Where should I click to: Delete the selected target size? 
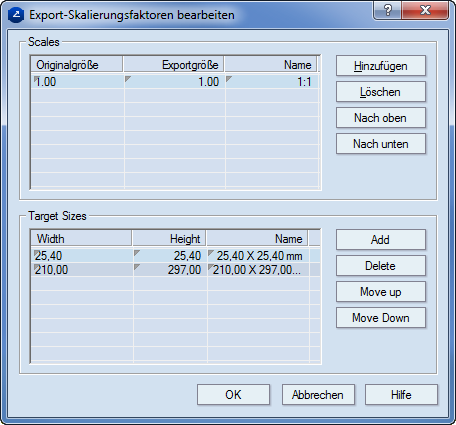click(x=381, y=266)
